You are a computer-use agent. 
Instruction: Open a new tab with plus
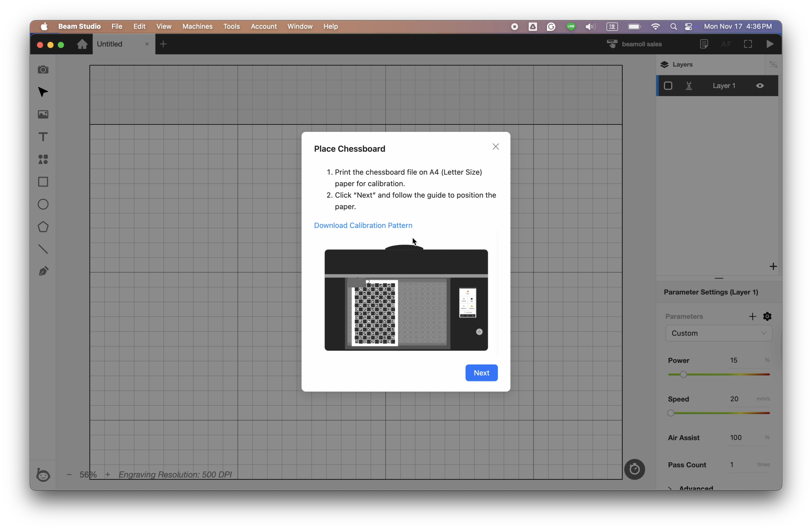pyautogui.click(x=163, y=44)
